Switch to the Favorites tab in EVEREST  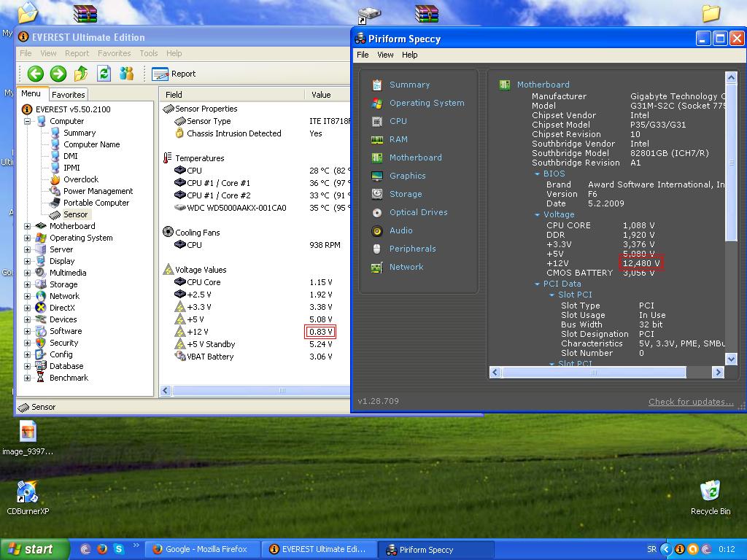(68, 95)
